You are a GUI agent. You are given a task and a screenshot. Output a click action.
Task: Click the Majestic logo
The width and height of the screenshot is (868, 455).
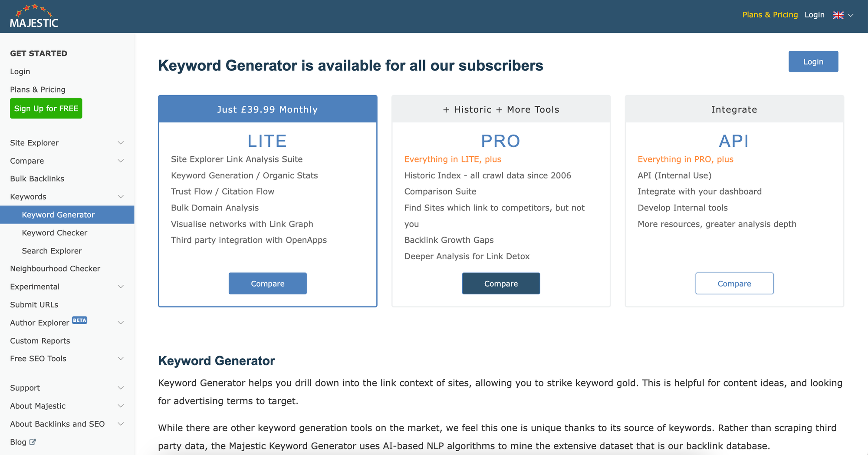click(34, 16)
